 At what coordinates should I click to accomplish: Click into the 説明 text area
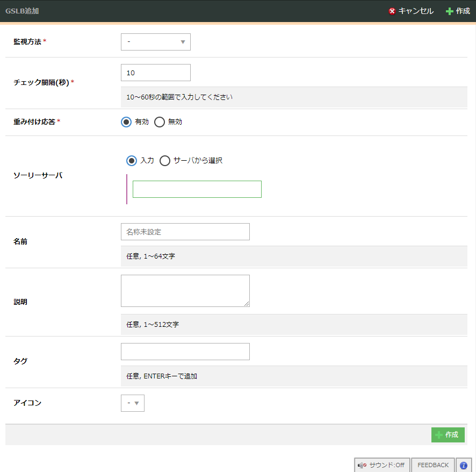[184, 290]
